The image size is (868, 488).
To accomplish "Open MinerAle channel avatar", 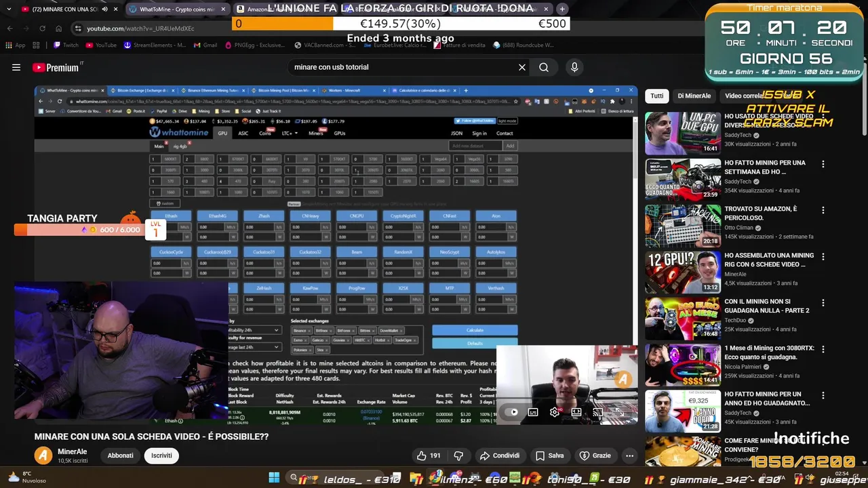I will click(x=43, y=455).
